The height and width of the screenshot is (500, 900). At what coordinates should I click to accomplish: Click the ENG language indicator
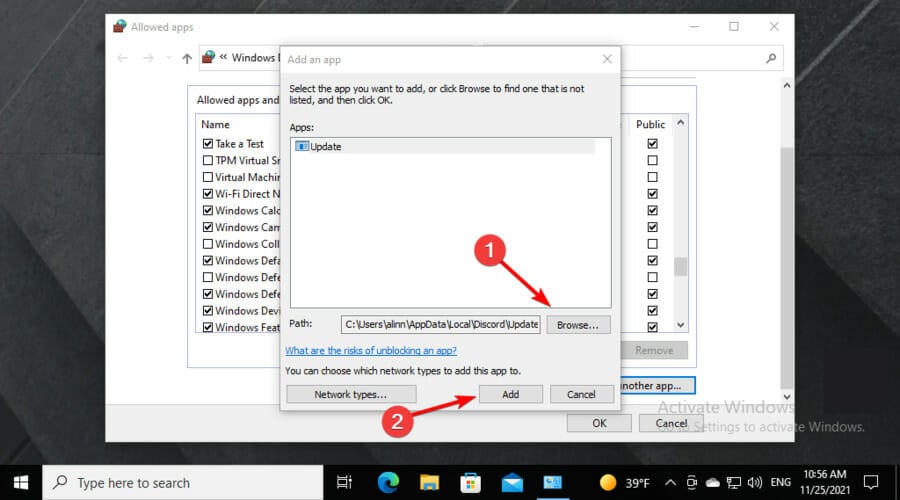click(781, 483)
